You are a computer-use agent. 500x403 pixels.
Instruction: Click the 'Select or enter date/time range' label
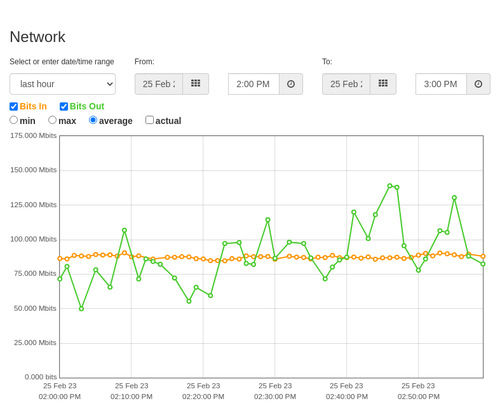62,62
